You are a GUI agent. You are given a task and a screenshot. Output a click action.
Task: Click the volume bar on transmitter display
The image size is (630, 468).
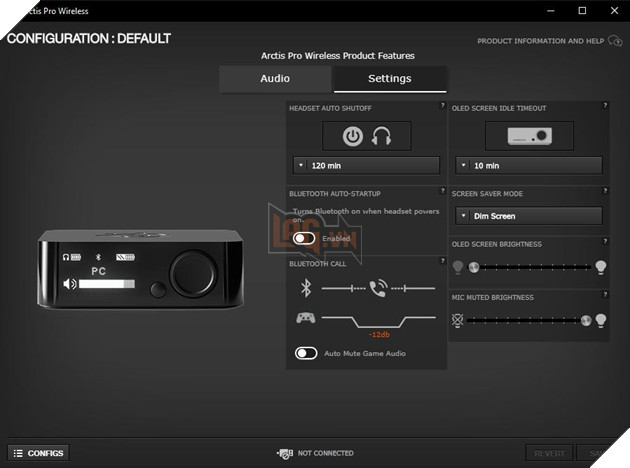pyautogui.click(x=107, y=284)
